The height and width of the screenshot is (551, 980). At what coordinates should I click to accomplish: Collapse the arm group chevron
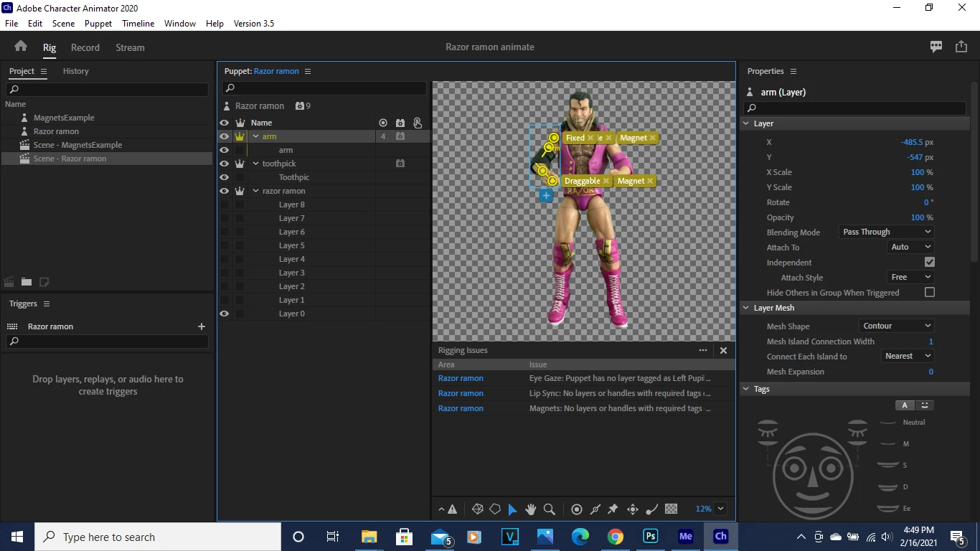click(255, 136)
